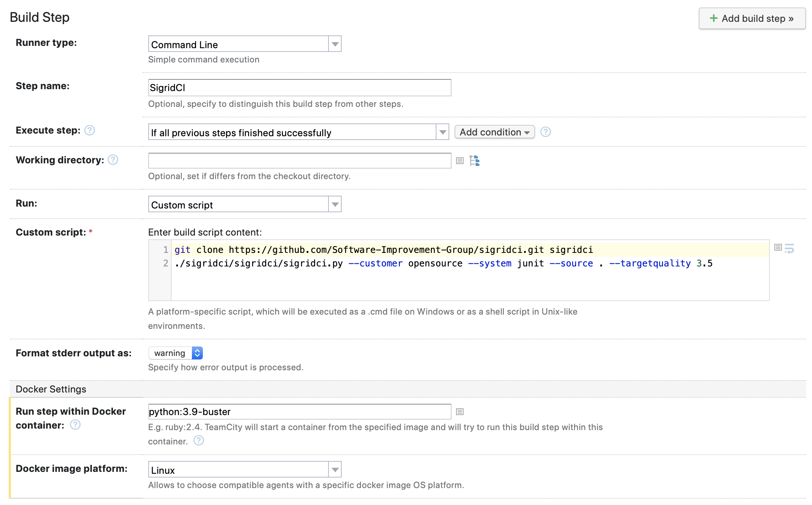The width and height of the screenshot is (812, 505).
Task: Open help for Working directory label
Action: pyautogui.click(x=113, y=160)
